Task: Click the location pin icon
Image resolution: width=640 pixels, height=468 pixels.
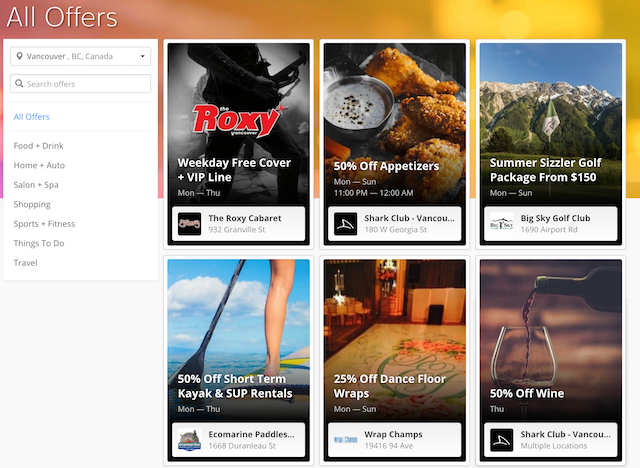Action: pos(19,56)
